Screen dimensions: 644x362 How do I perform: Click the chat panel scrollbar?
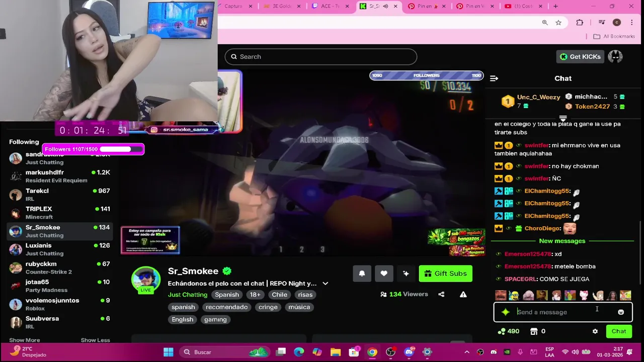(x=640, y=254)
